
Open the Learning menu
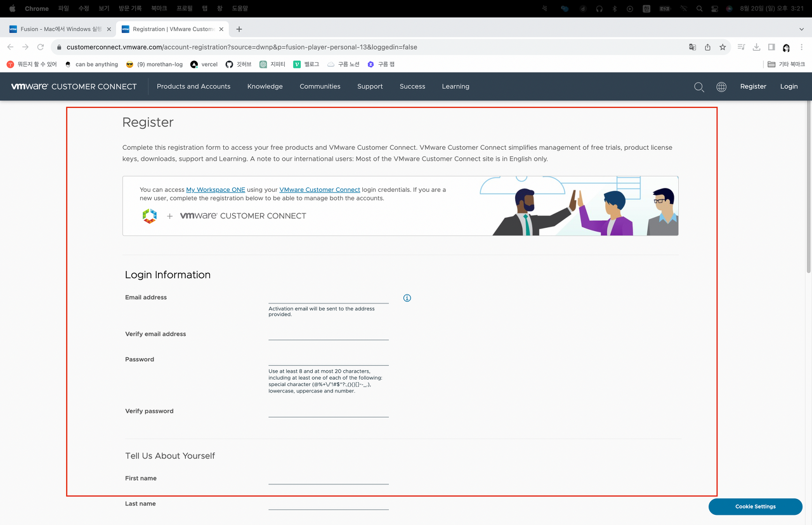(x=455, y=86)
